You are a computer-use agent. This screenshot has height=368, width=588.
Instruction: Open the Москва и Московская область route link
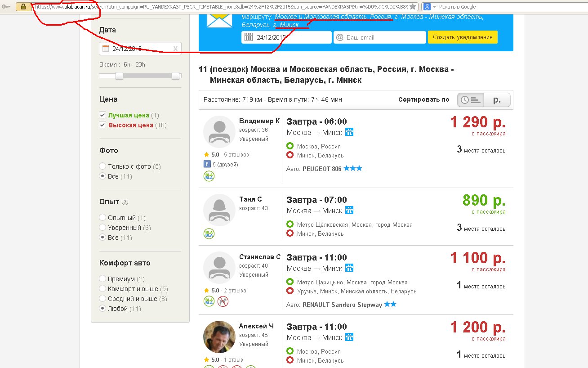[x=333, y=17]
